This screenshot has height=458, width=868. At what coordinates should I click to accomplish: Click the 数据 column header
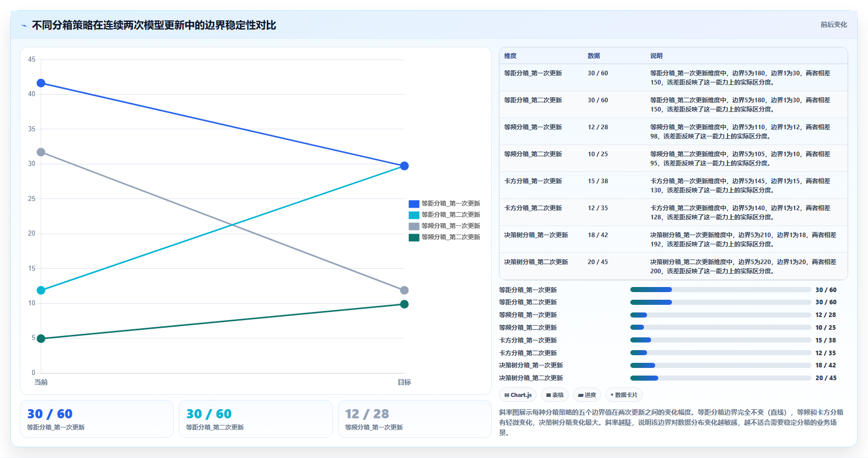(x=594, y=56)
